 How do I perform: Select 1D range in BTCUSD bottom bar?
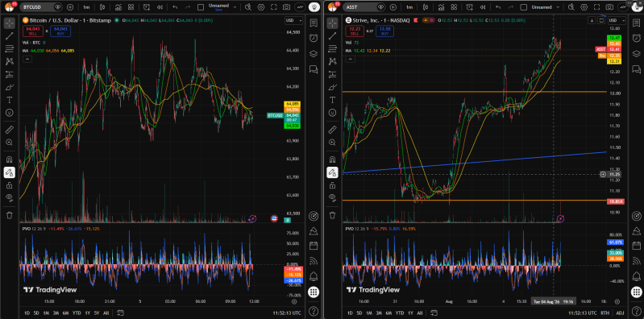click(27, 313)
